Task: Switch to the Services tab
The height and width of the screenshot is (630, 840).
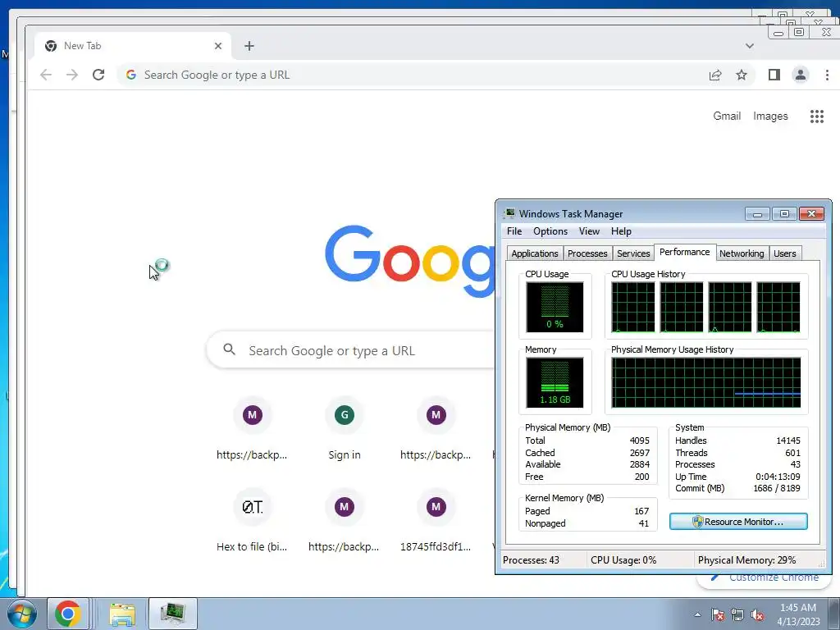Action: 633,253
